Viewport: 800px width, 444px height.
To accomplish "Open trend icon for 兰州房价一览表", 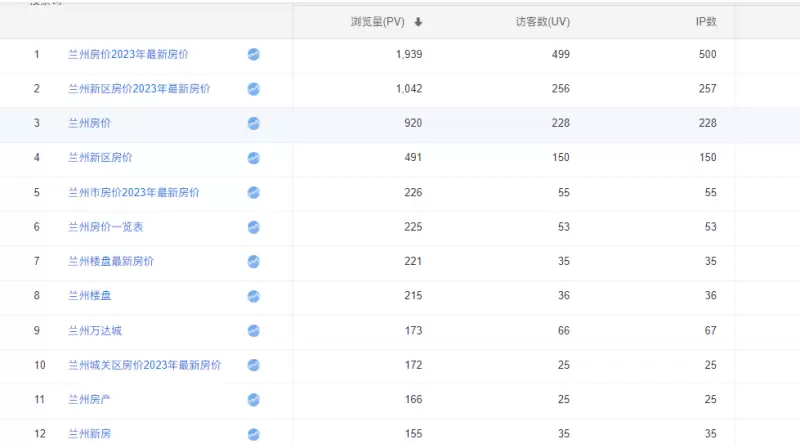I will pos(254,227).
